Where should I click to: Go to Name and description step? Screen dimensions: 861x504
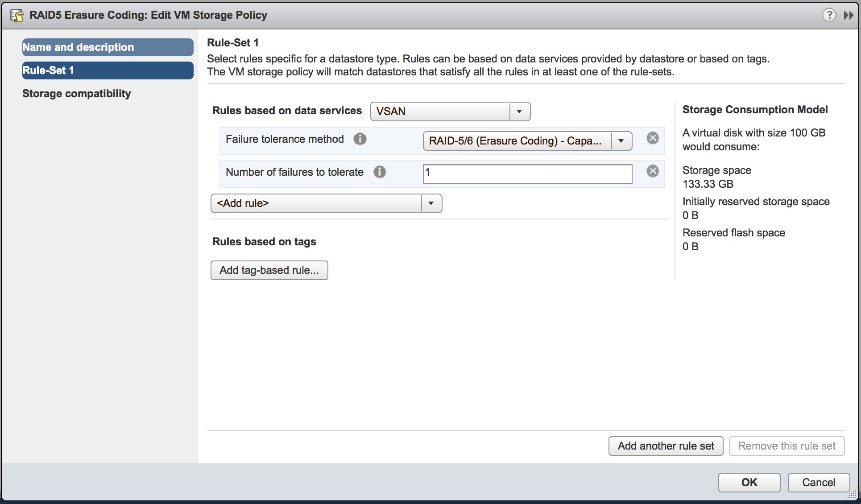[108, 47]
